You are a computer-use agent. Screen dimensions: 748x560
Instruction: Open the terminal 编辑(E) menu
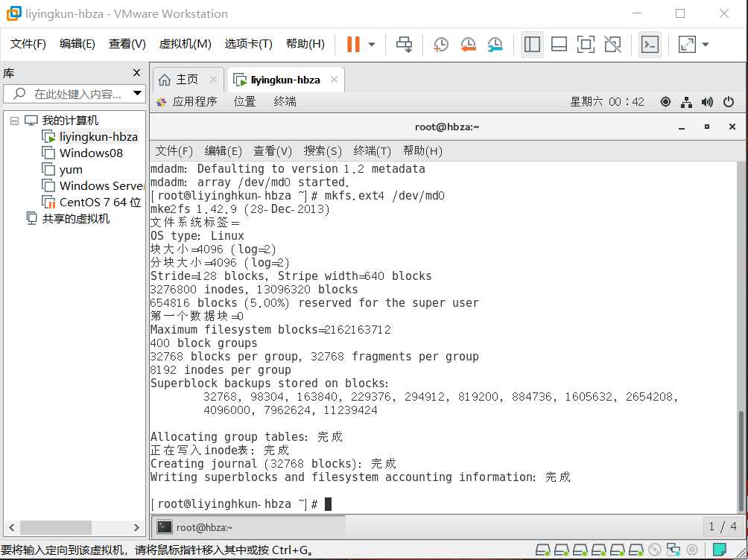point(224,151)
